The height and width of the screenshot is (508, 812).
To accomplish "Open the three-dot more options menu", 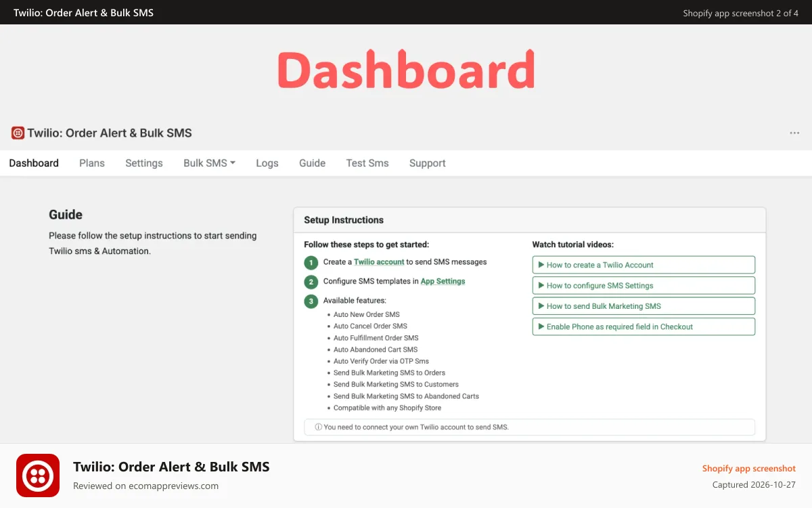I will 794,133.
